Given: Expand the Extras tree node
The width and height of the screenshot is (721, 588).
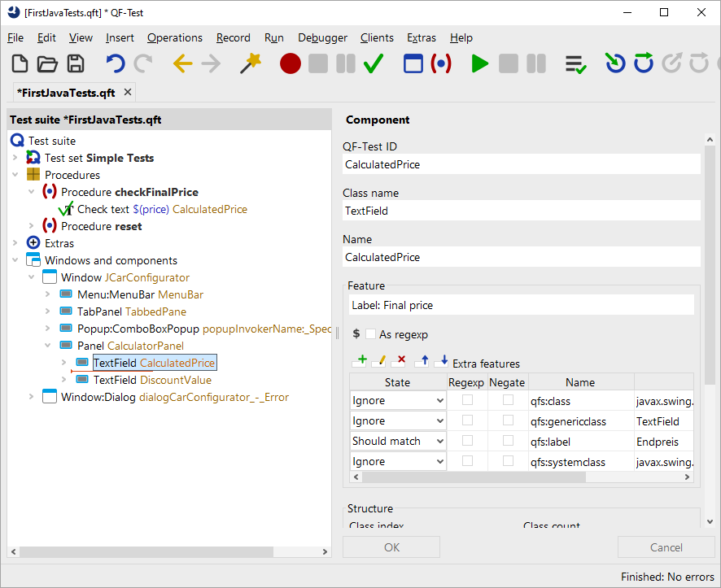Looking at the screenshot, I should 15,243.
